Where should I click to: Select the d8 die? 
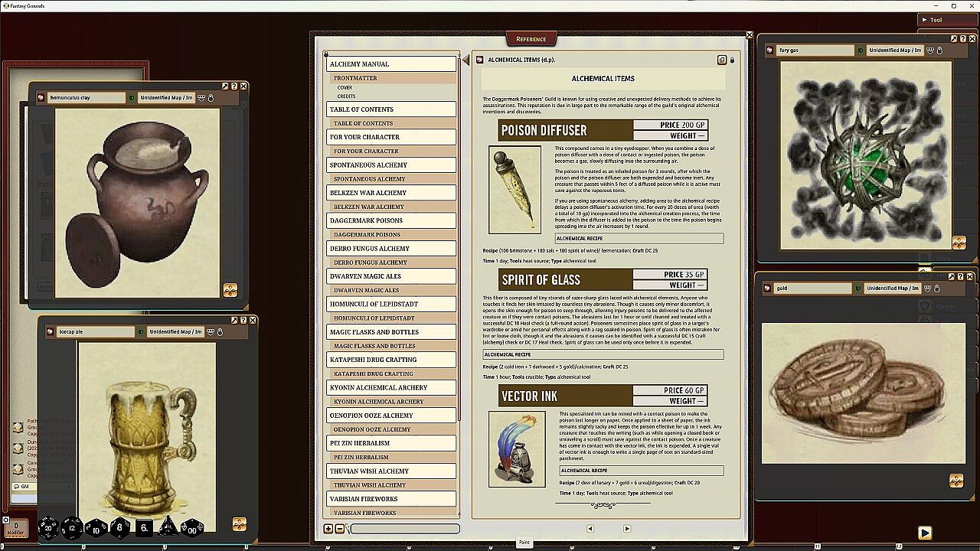click(119, 527)
